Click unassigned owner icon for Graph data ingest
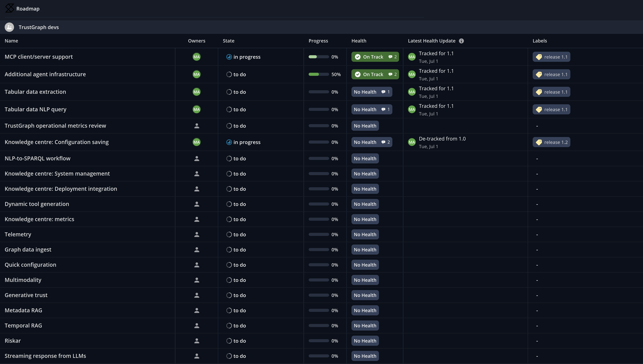This screenshot has width=643, height=364. (x=197, y=250)
